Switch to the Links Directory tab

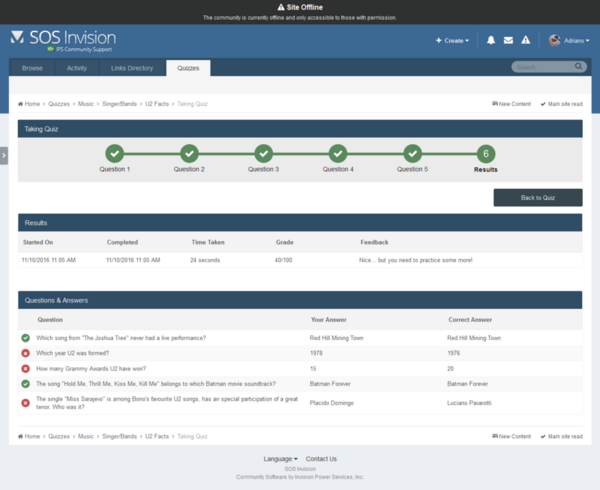click(132, 68)
